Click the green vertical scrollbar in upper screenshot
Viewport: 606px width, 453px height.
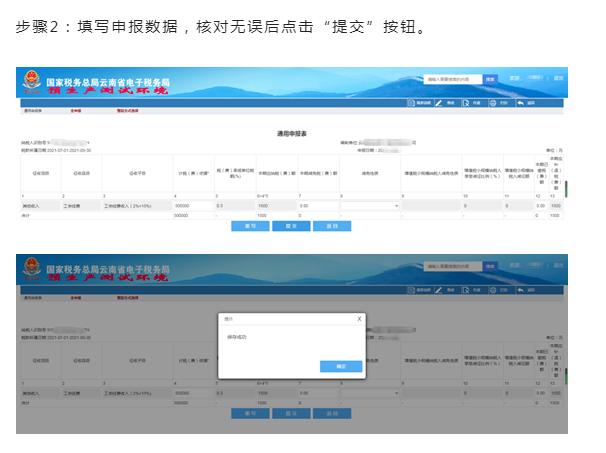coord(566,189)
